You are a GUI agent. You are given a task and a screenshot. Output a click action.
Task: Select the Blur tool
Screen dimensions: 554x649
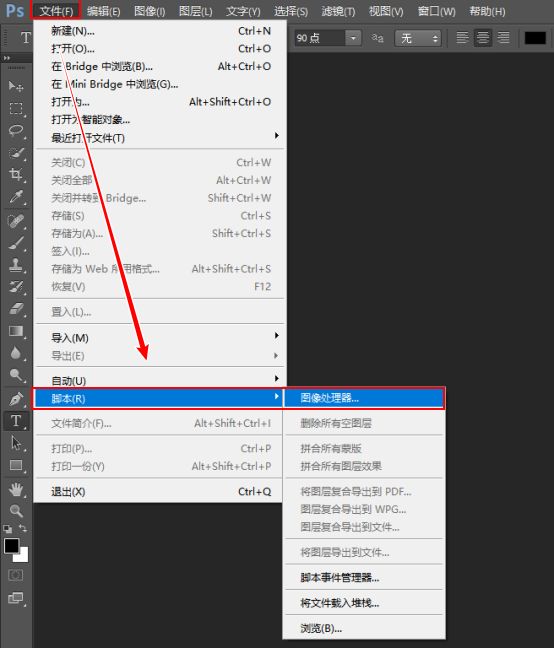16,353
